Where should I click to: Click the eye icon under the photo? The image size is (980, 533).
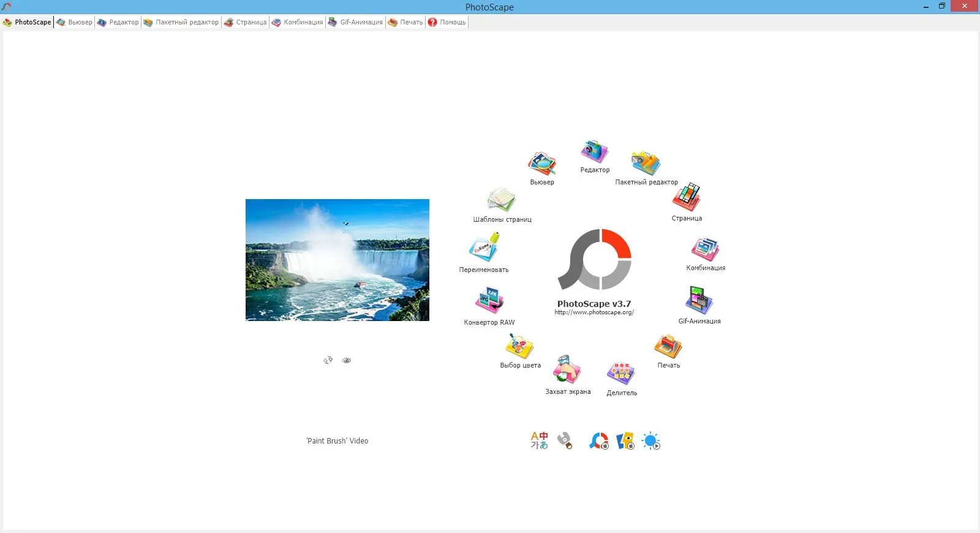pos(347,360)
